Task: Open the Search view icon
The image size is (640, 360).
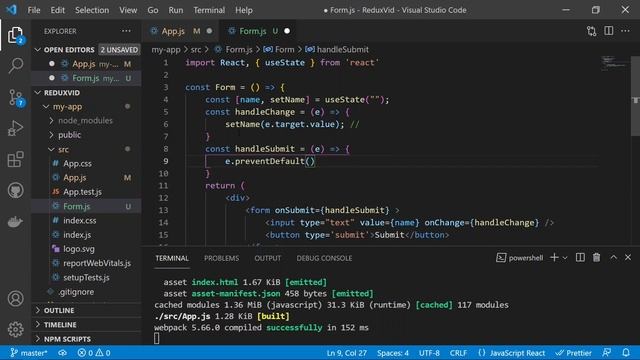Action: 16,65
